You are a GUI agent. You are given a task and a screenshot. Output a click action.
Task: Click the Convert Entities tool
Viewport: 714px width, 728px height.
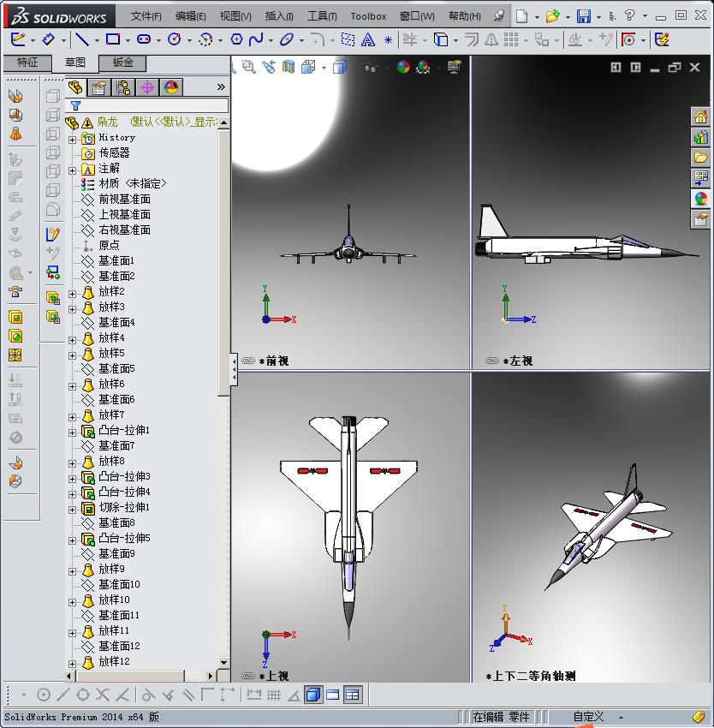point(440,39)
